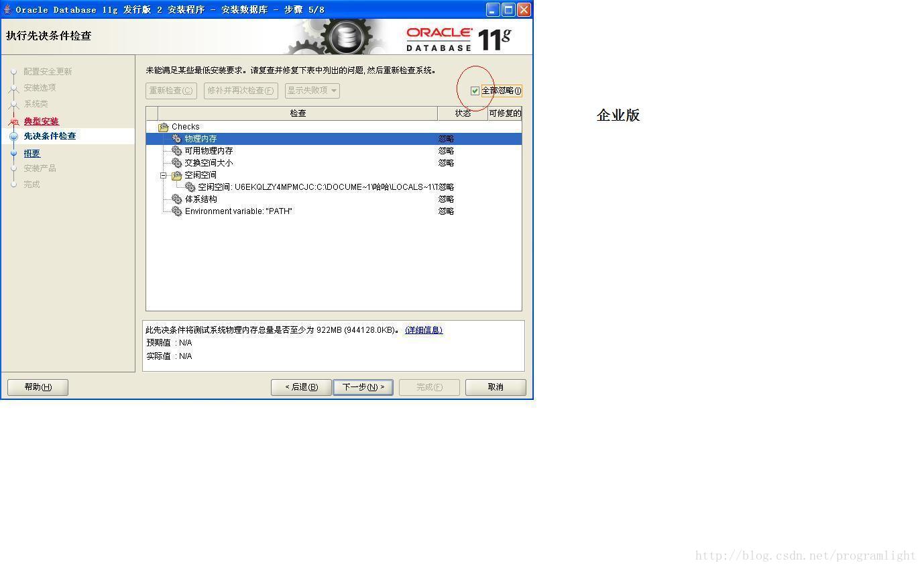The width and height of the screenshot is (924, 569).
Task: Select the 先决条件检查 step
Action: coord(50,136)
